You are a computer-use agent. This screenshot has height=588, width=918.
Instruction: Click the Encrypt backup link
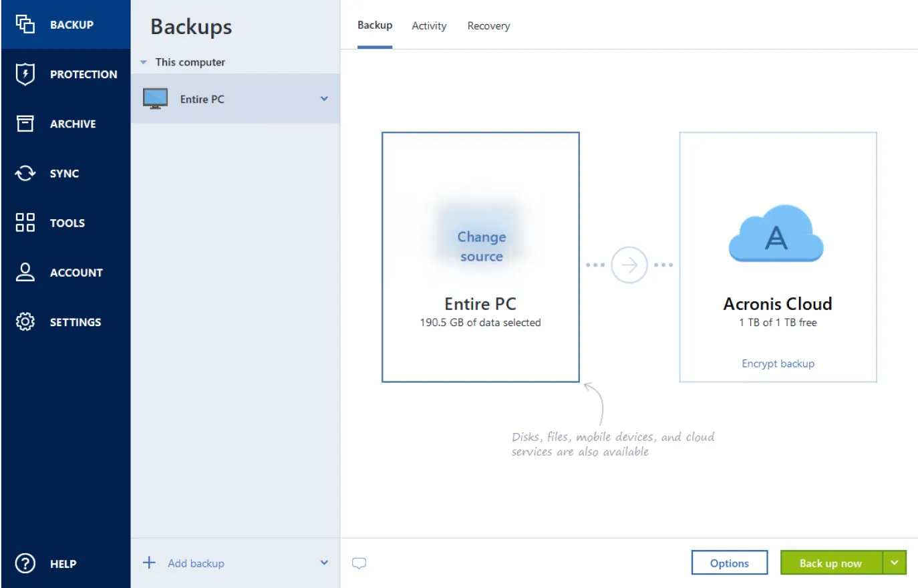coord(778,363)
